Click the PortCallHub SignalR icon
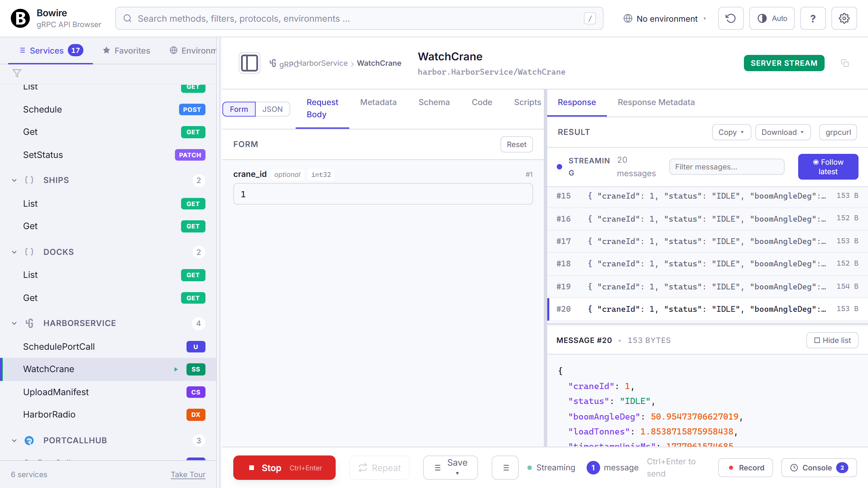 29,441
